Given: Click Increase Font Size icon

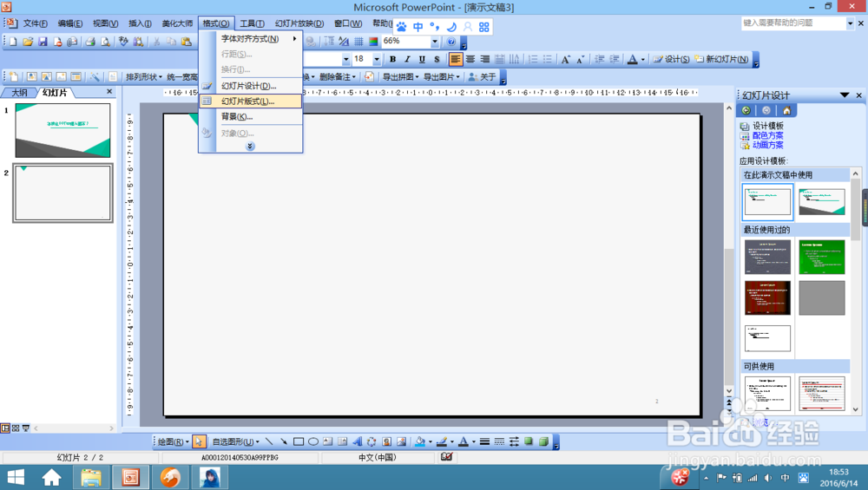Looking at the screenshot, I should [565, 59].
